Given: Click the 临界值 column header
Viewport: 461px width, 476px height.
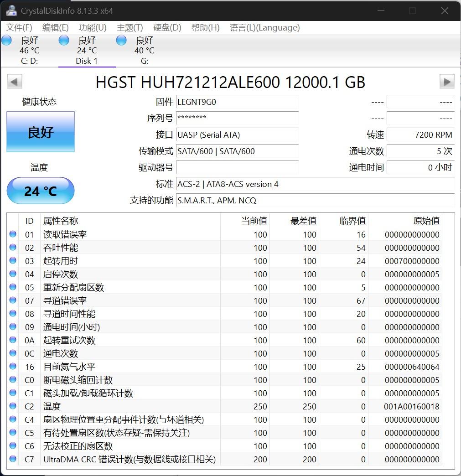Looking at the screenshot, I should pyautogui.click(x=343, y=221).
